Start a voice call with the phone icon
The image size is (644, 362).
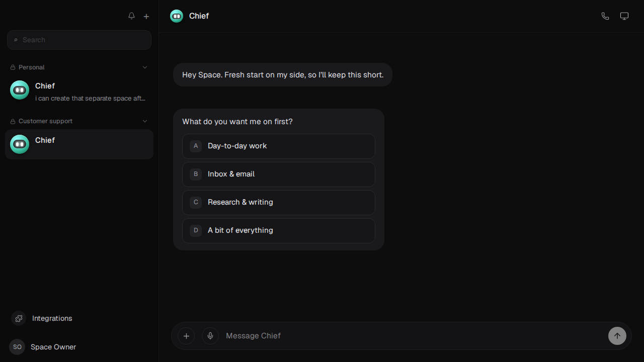point(605,16)
